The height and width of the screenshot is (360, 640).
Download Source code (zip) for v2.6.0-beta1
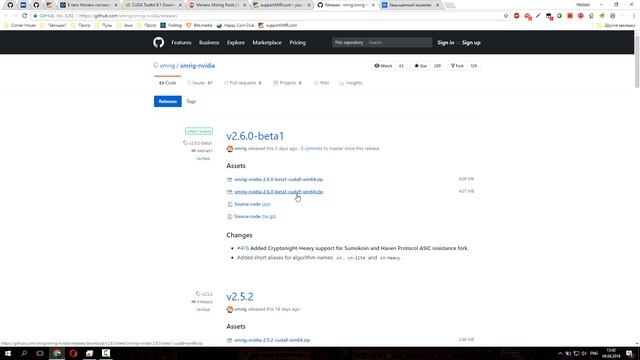[252, 204]
